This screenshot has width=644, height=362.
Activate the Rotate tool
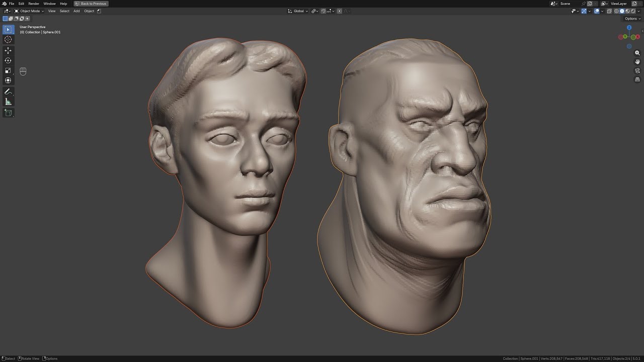(x=8, y=61)
